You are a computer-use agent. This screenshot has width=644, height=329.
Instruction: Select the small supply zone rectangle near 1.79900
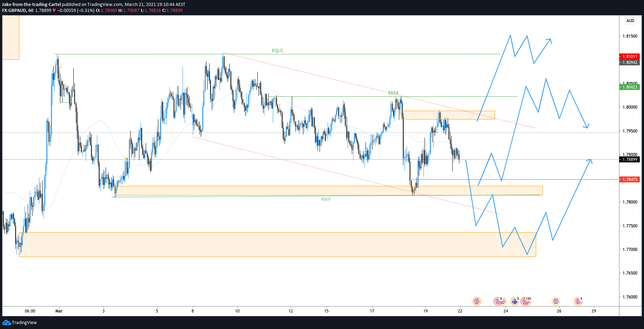[x=448, y=115]
